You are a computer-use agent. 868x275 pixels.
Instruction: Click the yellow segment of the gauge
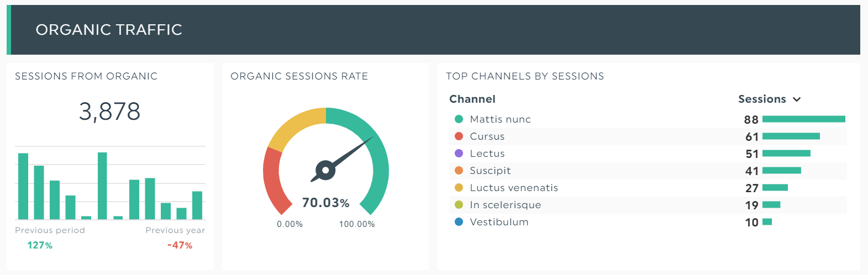293,126
